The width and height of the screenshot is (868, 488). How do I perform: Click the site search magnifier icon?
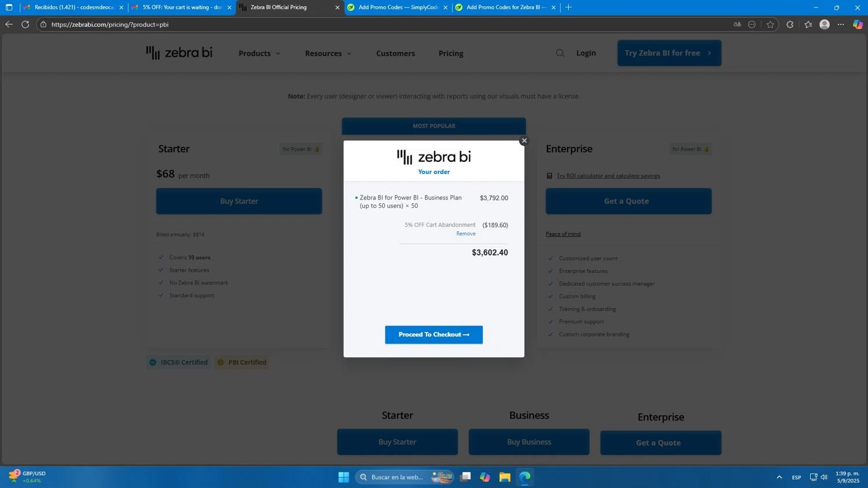point(560,53)
